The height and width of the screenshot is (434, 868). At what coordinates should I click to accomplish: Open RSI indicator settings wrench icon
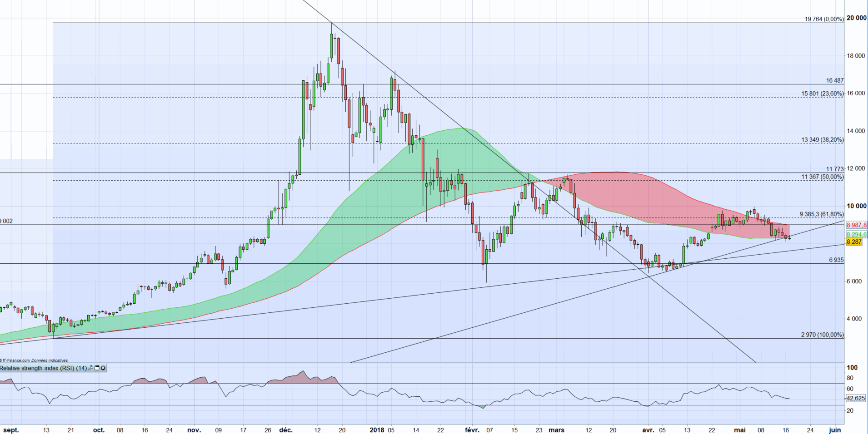(91, 368)
